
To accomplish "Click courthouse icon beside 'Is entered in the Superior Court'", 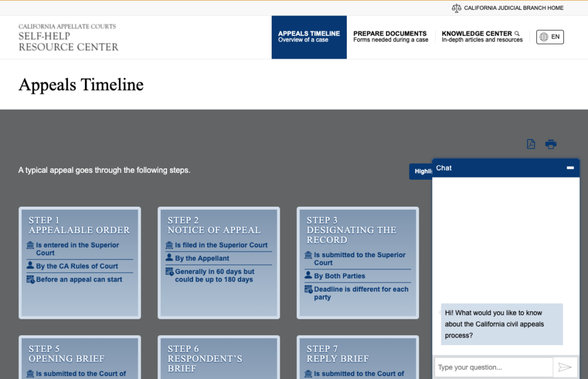I will point(30,245).
